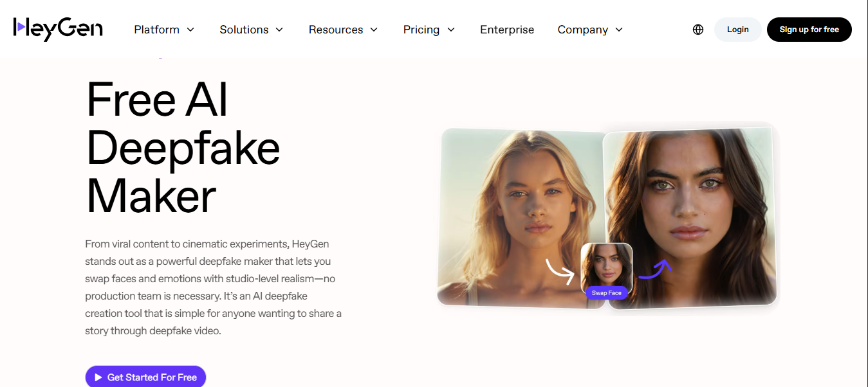Click the small face-swap preview thumbnail
The height and width of the screenshot is (387, 868).
[x=606, y=265]
